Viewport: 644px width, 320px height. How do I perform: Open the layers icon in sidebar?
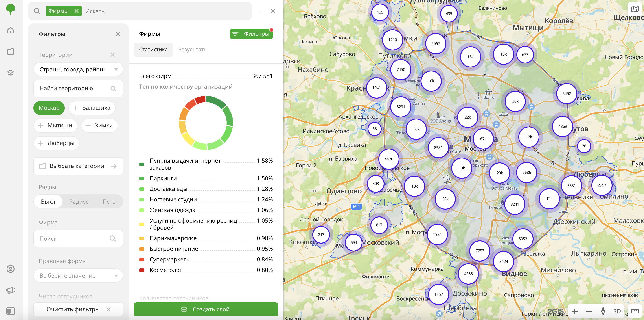(11, 73)
